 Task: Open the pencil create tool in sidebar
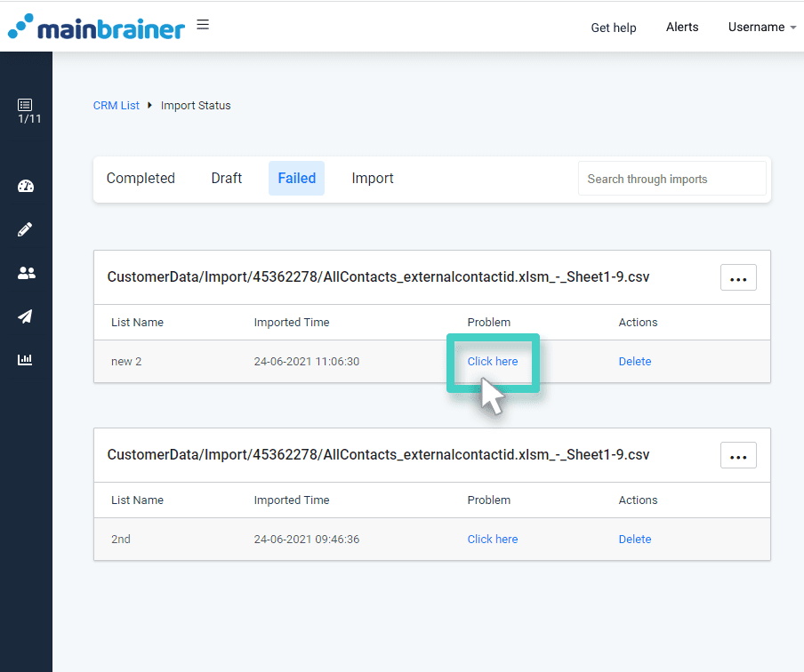point(26,229)
